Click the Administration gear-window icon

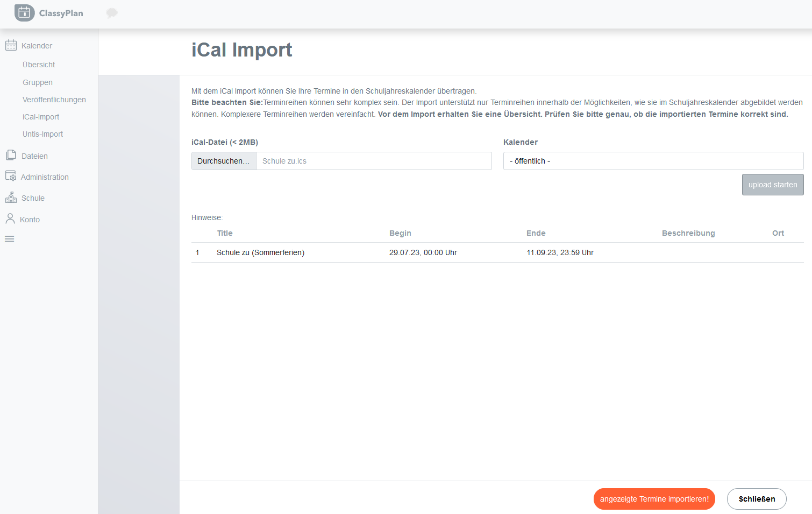click(x=11, y=176)
